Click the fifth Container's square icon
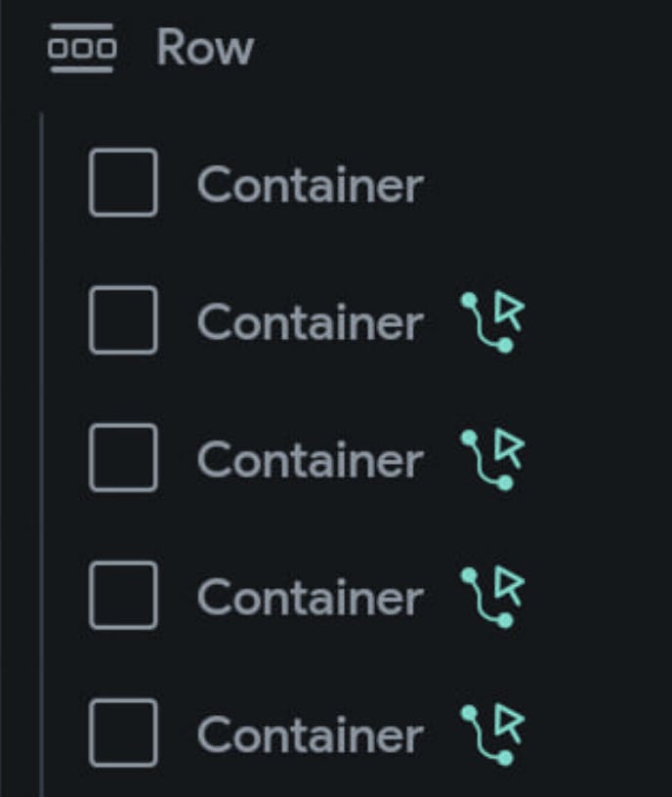 123,734
